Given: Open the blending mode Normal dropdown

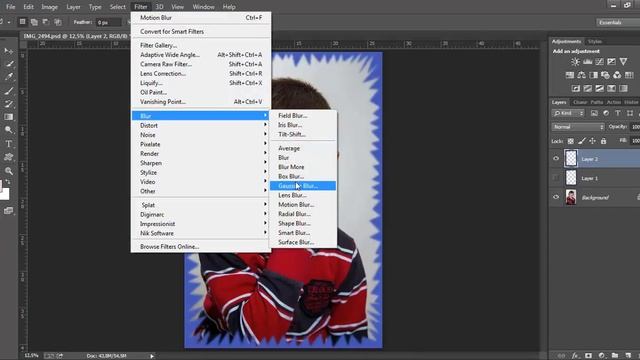Looking at the screenshot, I should pyautogui.click(x=578, y=127).
